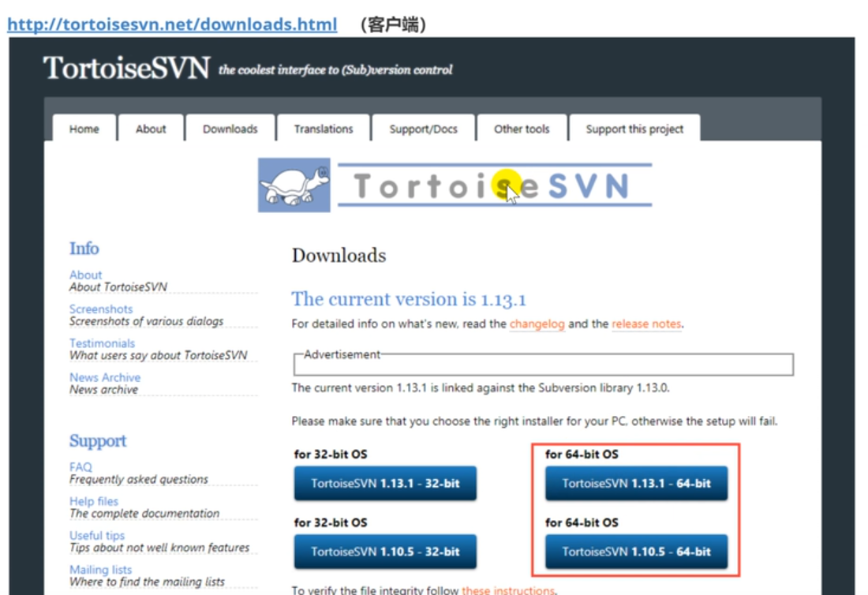This screenshot has height=595, width=868.
Task: Open the Screenshots sidebar link
Action: click(101, 309)
